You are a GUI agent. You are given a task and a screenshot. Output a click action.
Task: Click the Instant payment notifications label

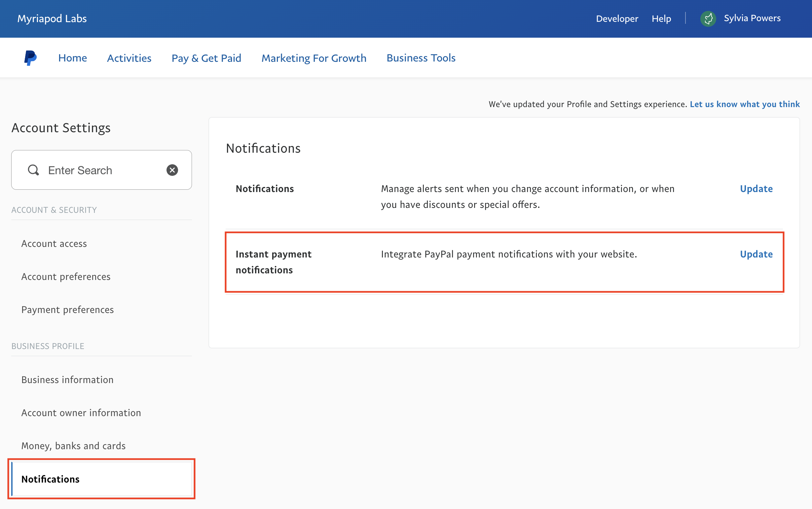click(274, 262)
